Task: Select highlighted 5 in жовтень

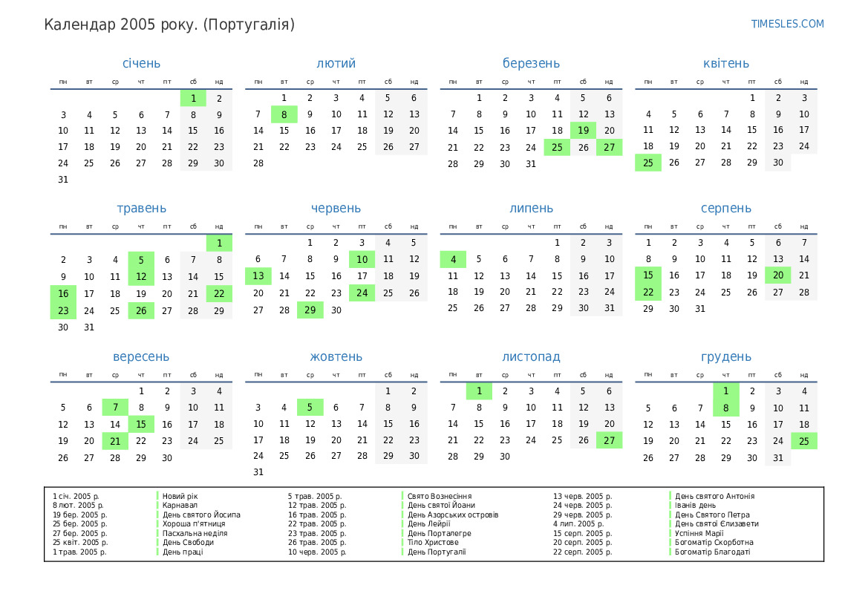Action: pos(310,407)
